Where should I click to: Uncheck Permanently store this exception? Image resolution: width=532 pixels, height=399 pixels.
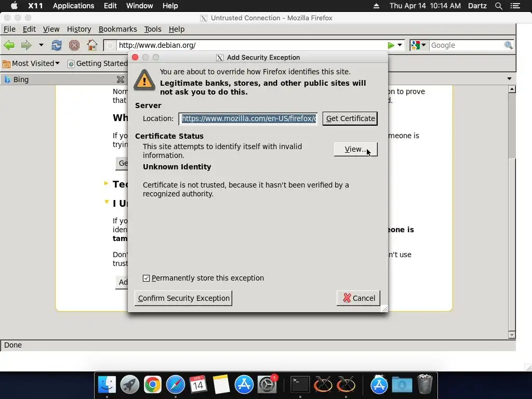click(146, 278)
